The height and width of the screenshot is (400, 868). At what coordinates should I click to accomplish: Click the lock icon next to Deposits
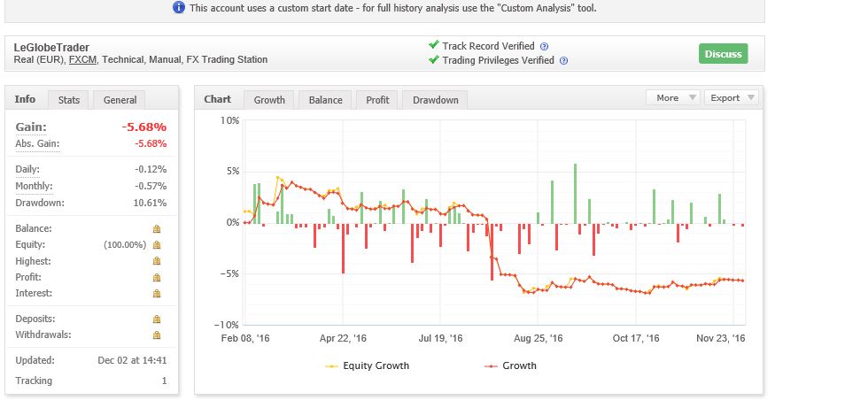[x=157, y=319]
